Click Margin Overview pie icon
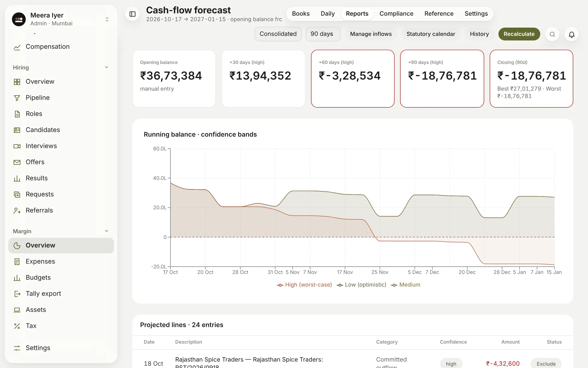This screenshot has height=368, width=588. (x=17, y=245)
